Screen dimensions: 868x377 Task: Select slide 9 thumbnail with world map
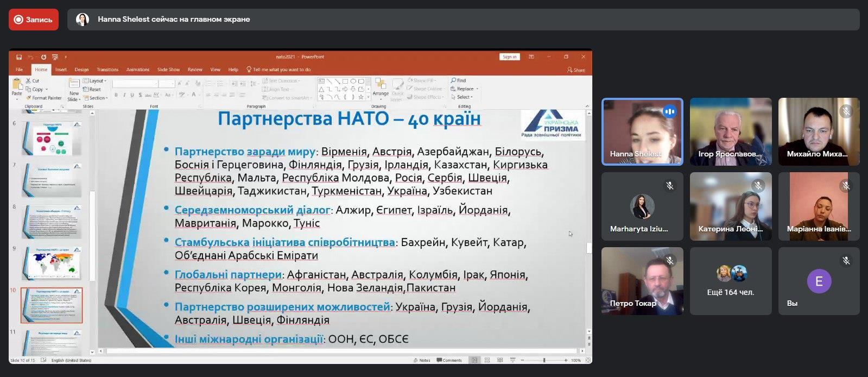(52, 263)
